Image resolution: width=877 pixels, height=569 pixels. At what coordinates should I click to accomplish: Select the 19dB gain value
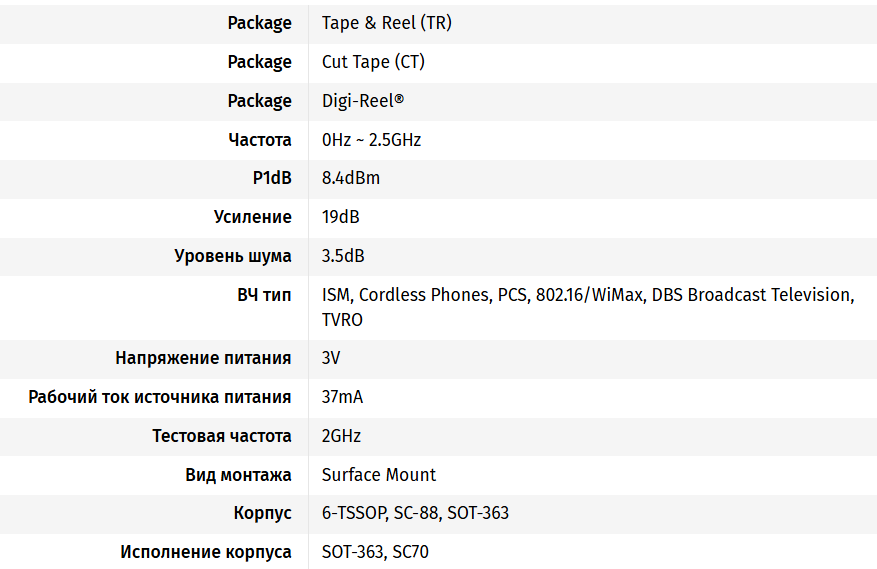[x=341, y=217]
